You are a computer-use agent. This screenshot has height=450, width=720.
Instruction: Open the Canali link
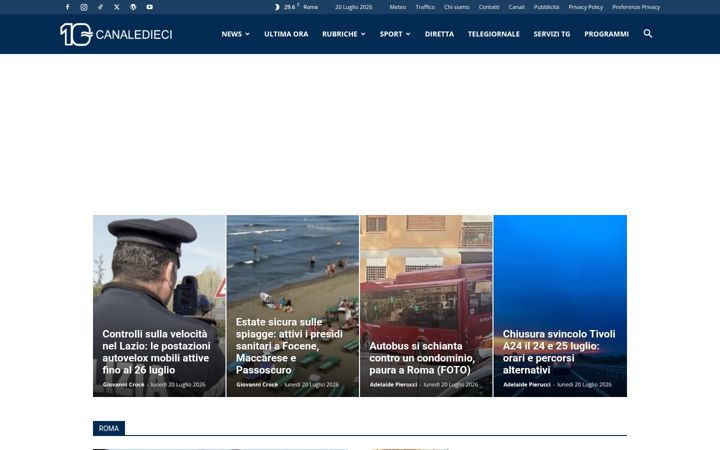[517, 7]
